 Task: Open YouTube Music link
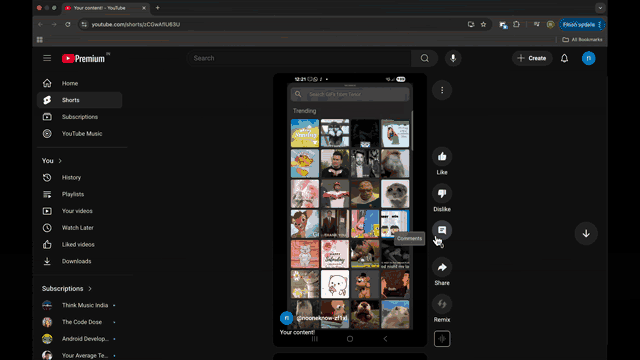tap(80, 133)
